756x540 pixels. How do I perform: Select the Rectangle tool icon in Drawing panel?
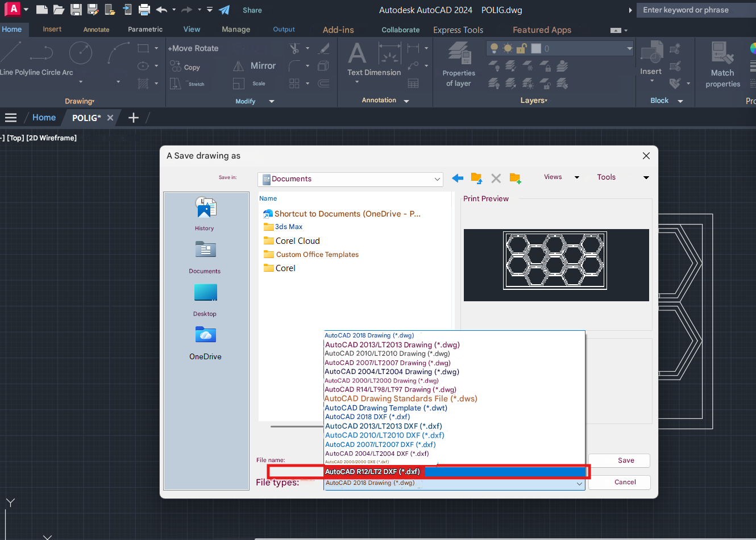pos(143,48)
